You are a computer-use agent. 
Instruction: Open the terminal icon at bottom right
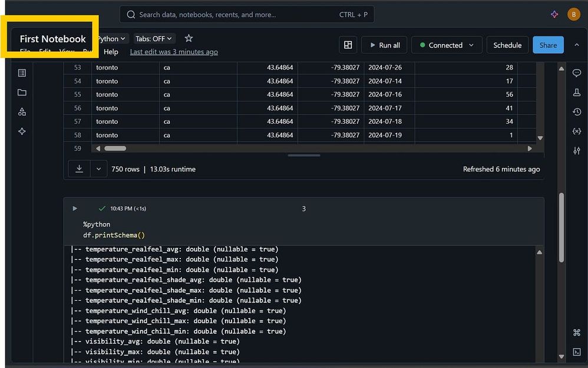(577, 352)
